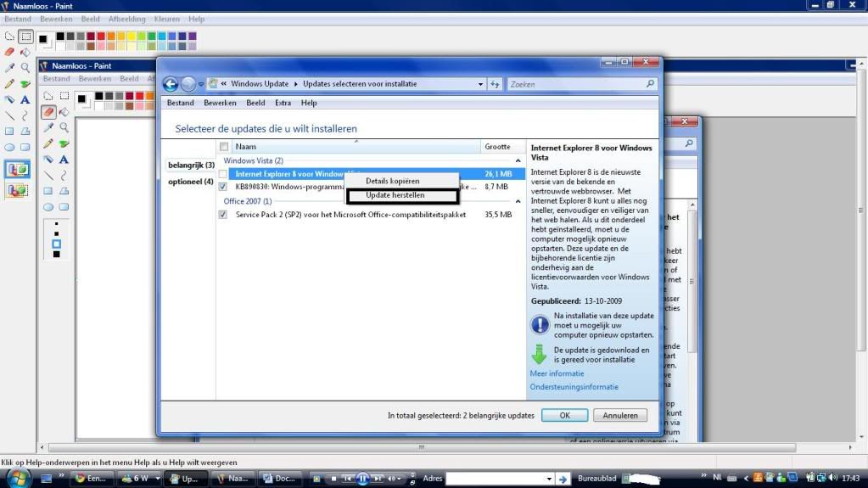Pick the Curve tool in outer Paint
The image size is (868, 488).
click(x=25, y=115)
